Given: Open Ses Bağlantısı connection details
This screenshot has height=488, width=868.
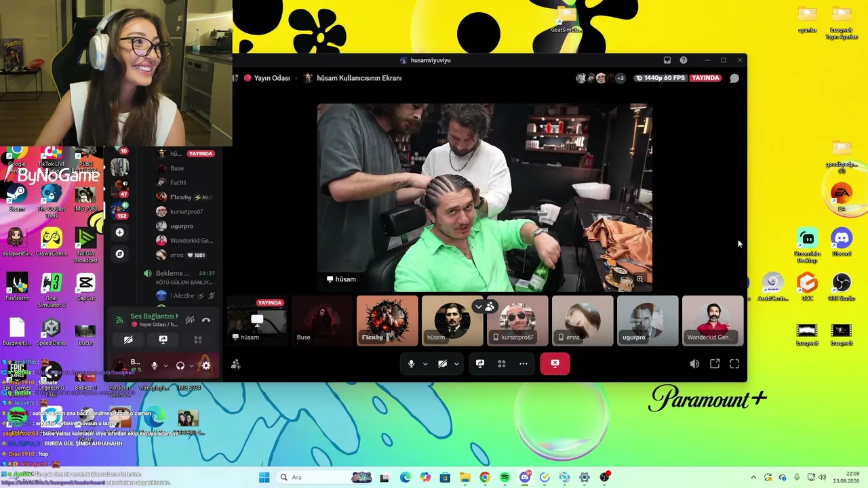Looking at the screenshot, I should coord(154,317).
